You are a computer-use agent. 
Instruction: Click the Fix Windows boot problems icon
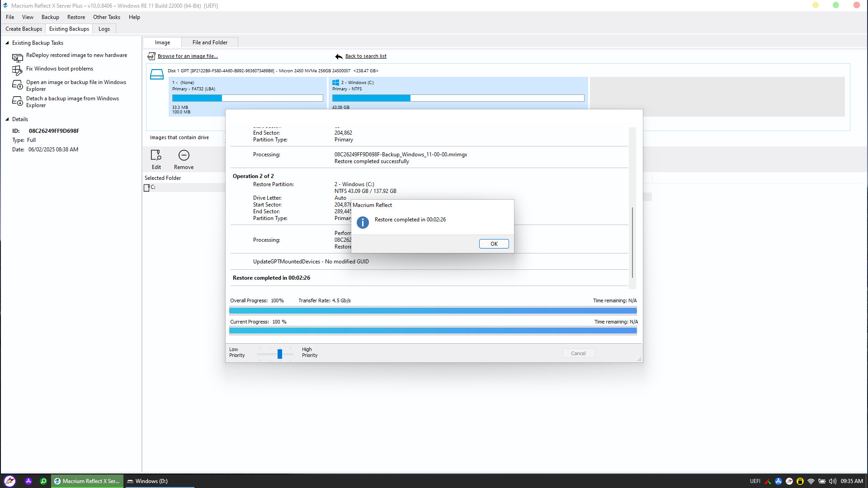[x=17, y=70]
